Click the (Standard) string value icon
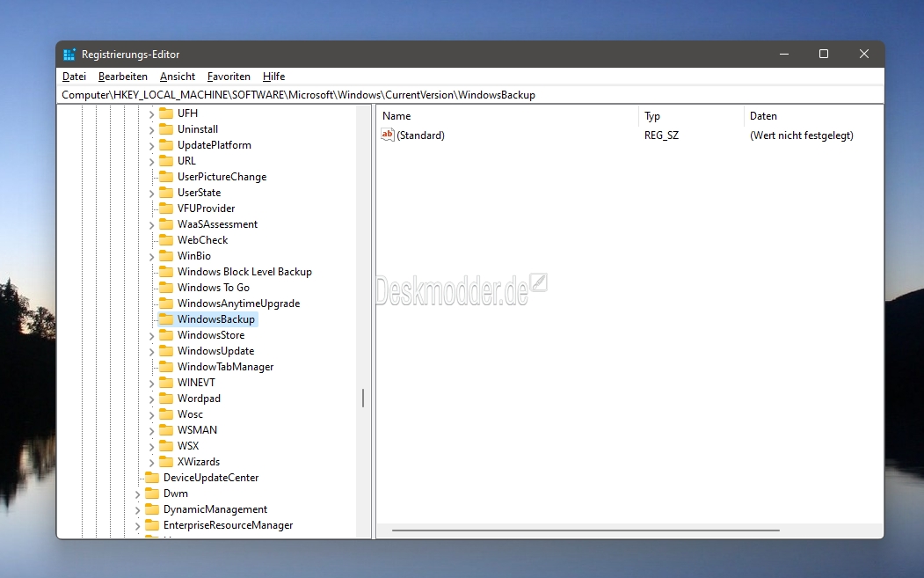924x578 pixels. click(388, 135)
